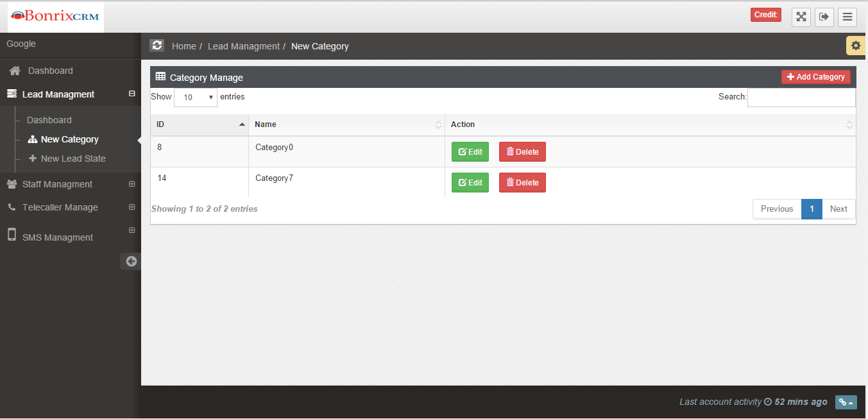Click the refresh icon beside Home breadcrumb
Image resolution: width=868 pixels, height=419 pixels.
click(x=157, y=46)
